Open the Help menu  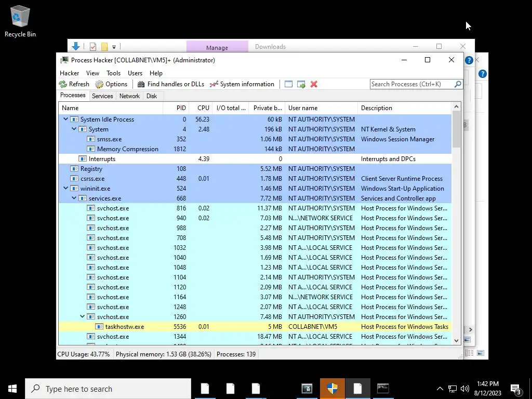[156, 73]
